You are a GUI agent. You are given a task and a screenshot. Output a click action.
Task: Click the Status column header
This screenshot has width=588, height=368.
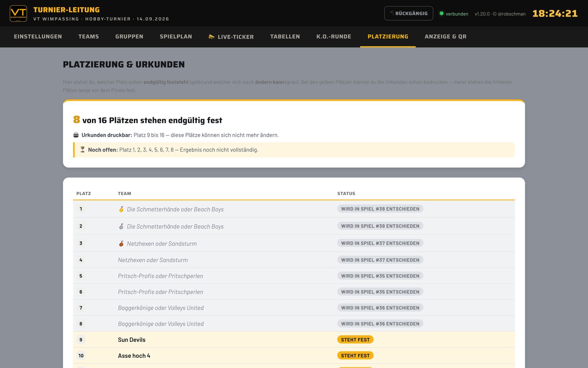click(346, 194)
